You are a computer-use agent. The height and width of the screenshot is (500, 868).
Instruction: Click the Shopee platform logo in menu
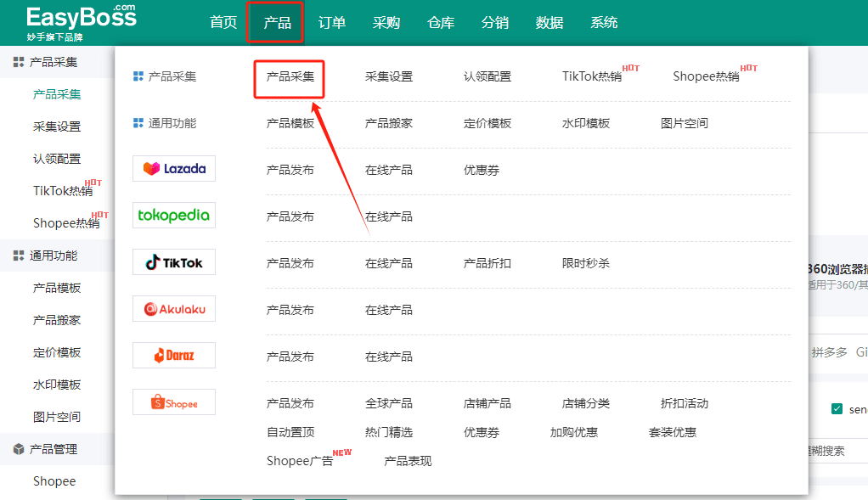pyautogui.click(x=174, y=402)
